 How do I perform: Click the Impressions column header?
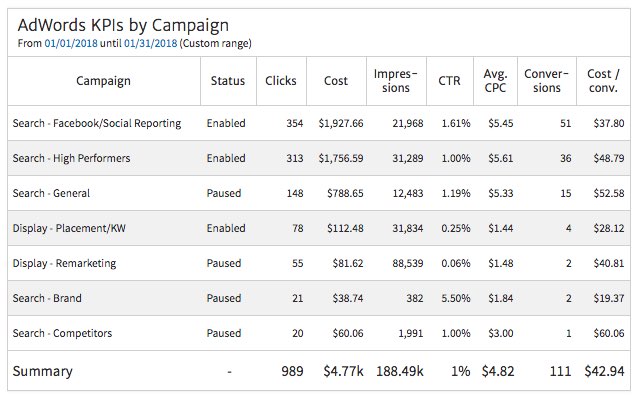coord(396,81)
